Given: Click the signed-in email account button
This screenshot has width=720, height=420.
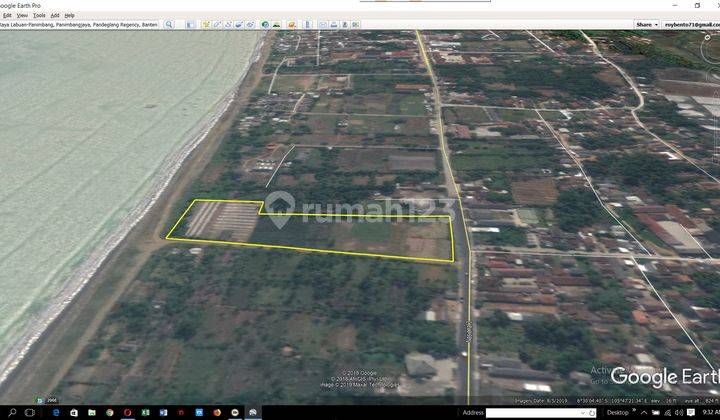Looking at the screenshot, I should click(691, 24).
